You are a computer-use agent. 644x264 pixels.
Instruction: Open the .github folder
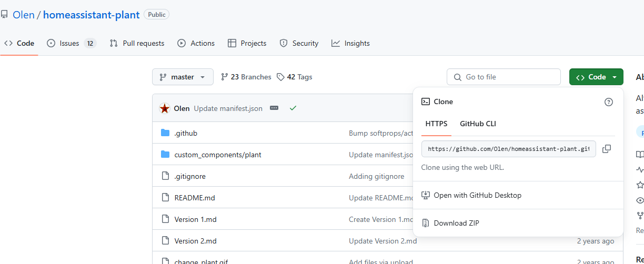[186, 133]
